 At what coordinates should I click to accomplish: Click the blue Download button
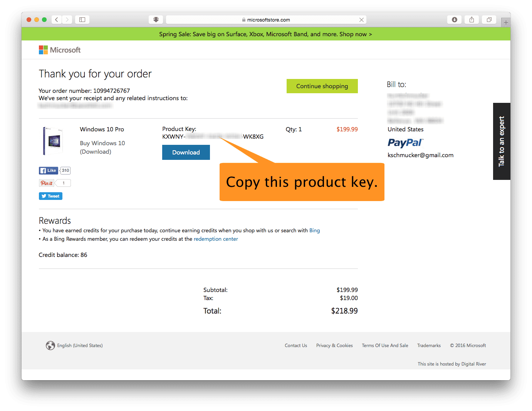[x=186, y=152]
